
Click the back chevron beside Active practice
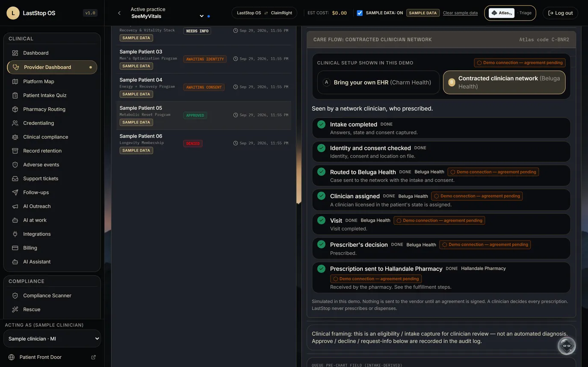point(119,13)
